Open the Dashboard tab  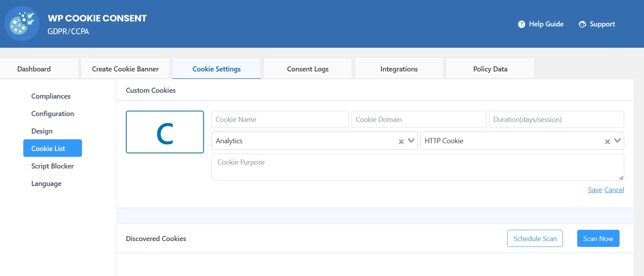pyautogui.click(x=39, y=68)
